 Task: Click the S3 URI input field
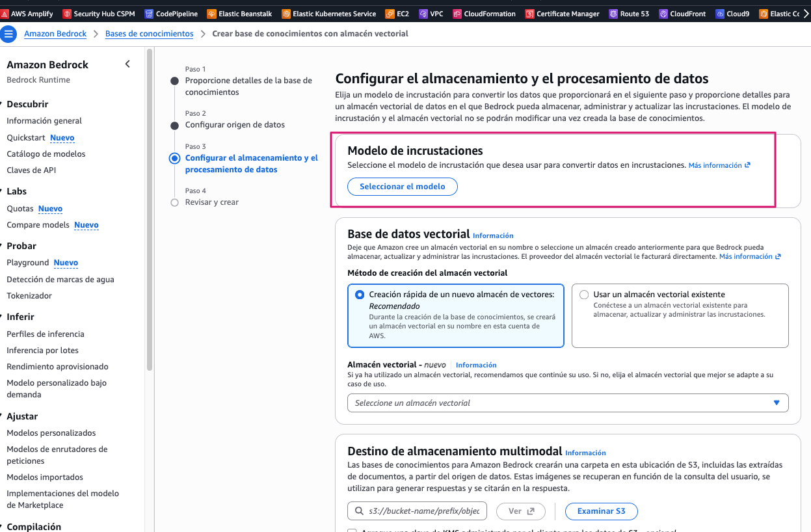click(x=417, y=511)
